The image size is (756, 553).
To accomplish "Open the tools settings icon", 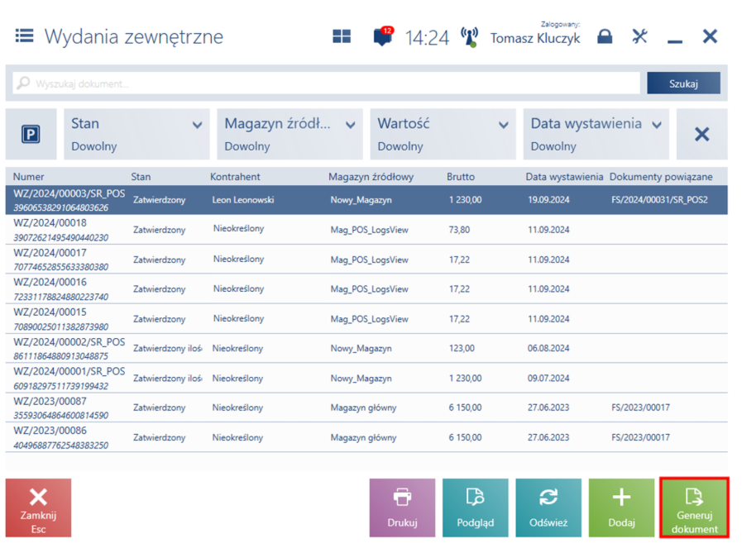I will pyautogui.click(x=639, y=37).
